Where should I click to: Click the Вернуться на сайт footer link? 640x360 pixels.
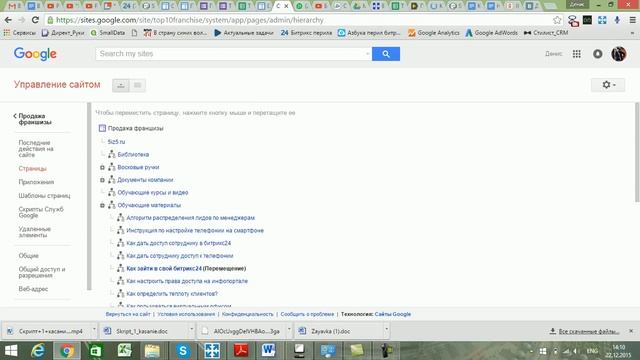128,314
